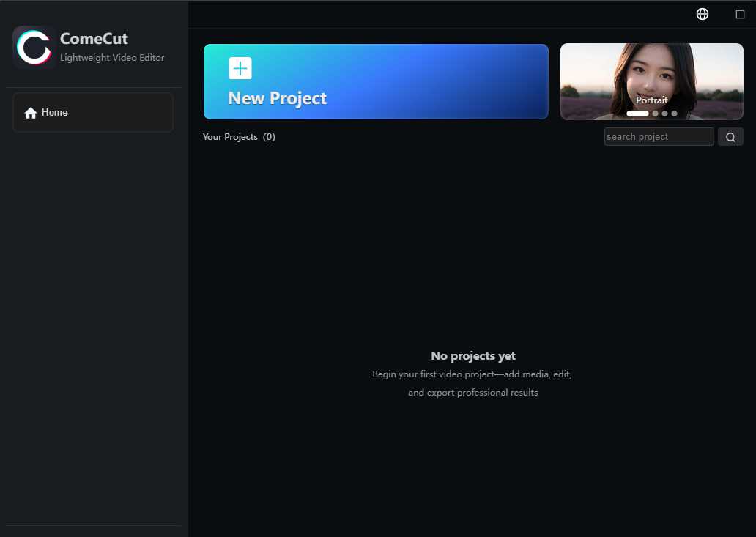Click the plus icon above New Project

pyautogui.click(x=240, y=68)
